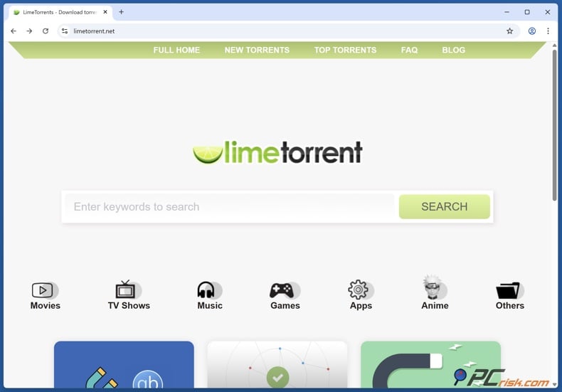
Task: Open the BLOG menu item
Action: click(x=453, y=51)
